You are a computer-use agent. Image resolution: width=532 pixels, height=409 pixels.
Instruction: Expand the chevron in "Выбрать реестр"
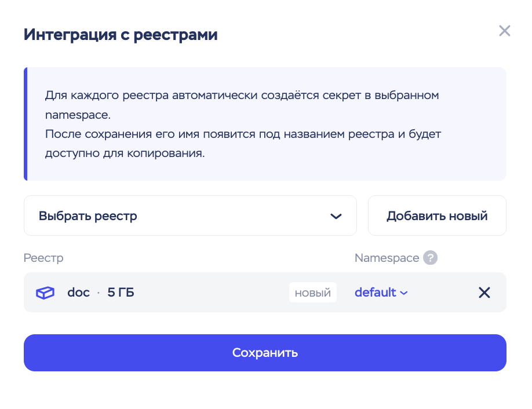(x=336, y=216)
